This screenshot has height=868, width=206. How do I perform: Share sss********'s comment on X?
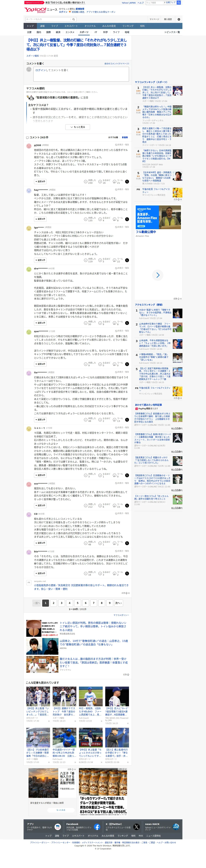click(x=127, y=505)
